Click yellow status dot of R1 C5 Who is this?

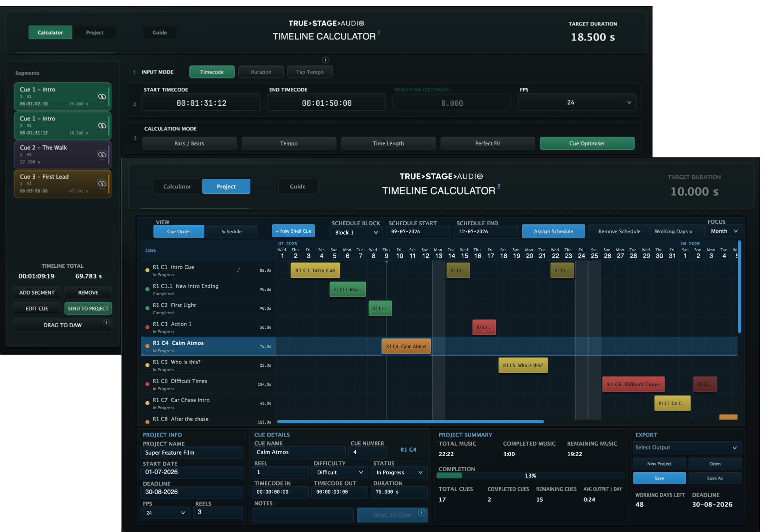tap(147, 365)
